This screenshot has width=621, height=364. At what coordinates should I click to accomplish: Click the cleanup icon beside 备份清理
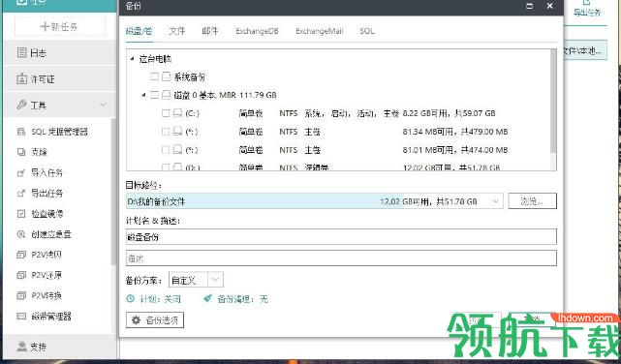(207, 299)
